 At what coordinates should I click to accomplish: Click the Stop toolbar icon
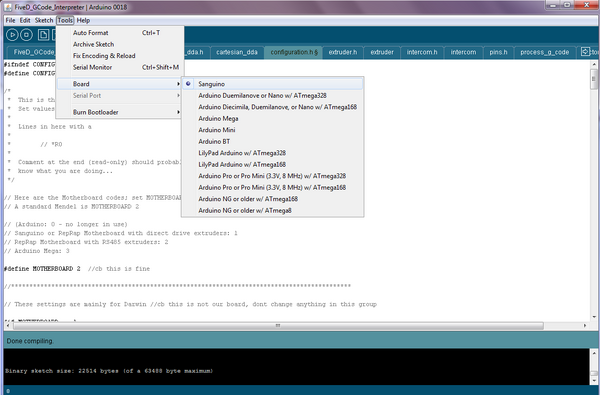tap(26, 35)
